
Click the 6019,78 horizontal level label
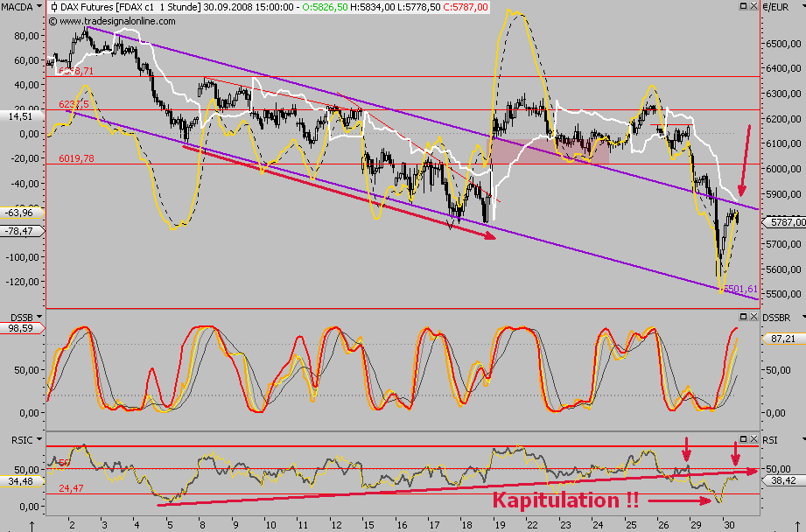pyautogui.click(x=77, y=158)
